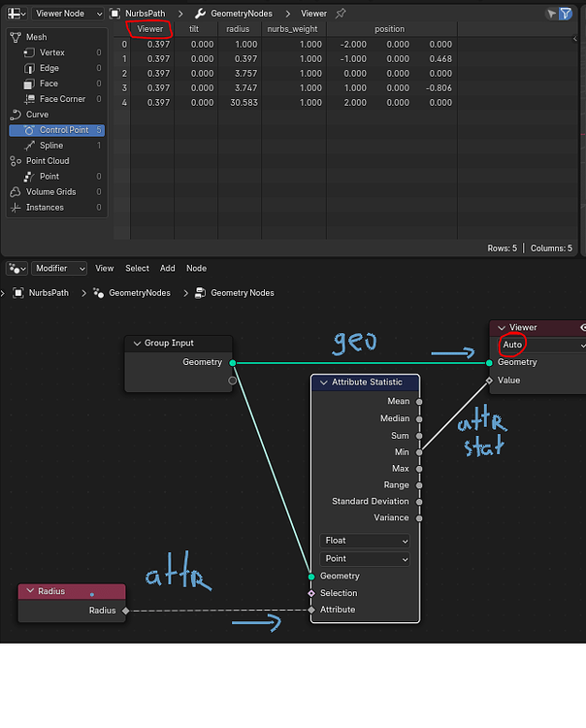This screenshot has width=586, height=728.
Task: Click Geometry Nodes text in node breadcrumb
Action: pyautogui.click(x=243, y=293)
